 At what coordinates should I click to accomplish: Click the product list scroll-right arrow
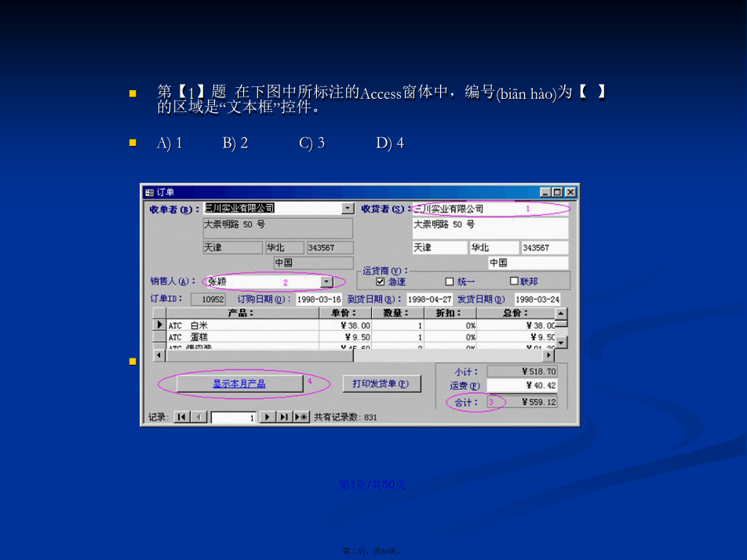tap(548, 355)
